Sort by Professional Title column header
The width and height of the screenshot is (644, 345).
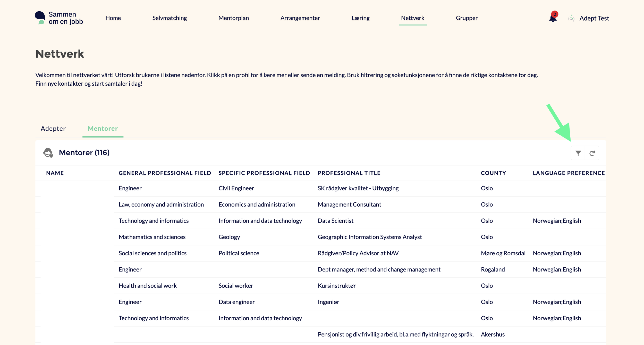[349, 173]
